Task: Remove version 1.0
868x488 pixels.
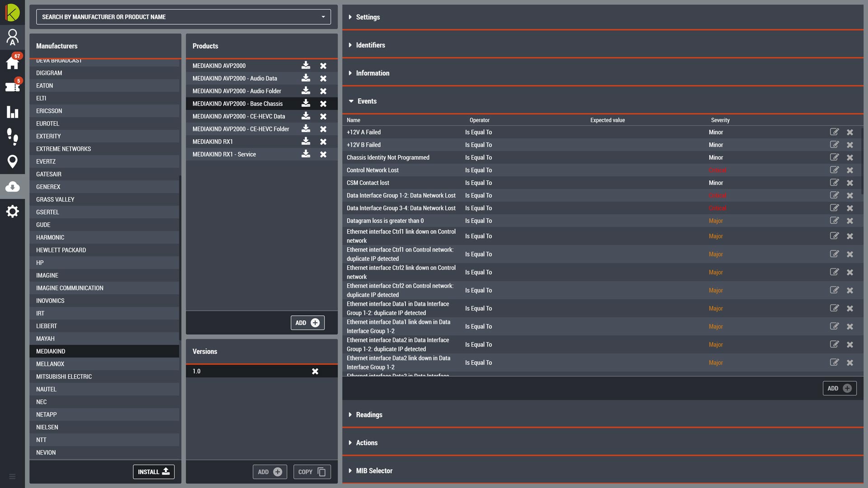Action: point(315,371)
